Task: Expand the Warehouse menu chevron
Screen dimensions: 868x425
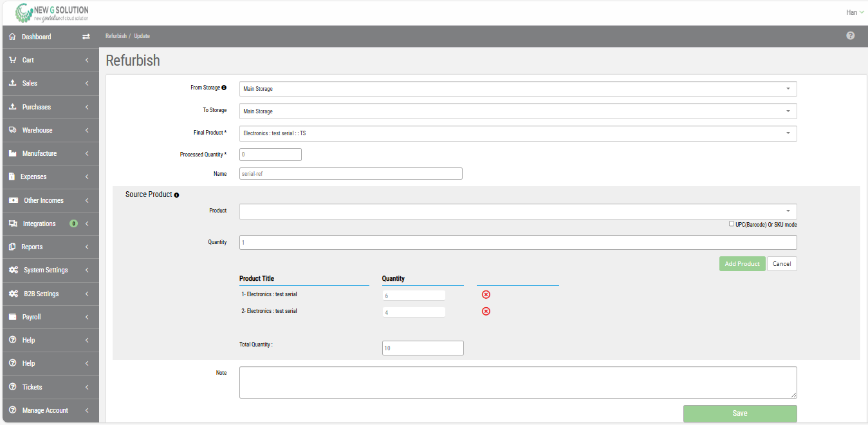Action: tap(86, 130)
